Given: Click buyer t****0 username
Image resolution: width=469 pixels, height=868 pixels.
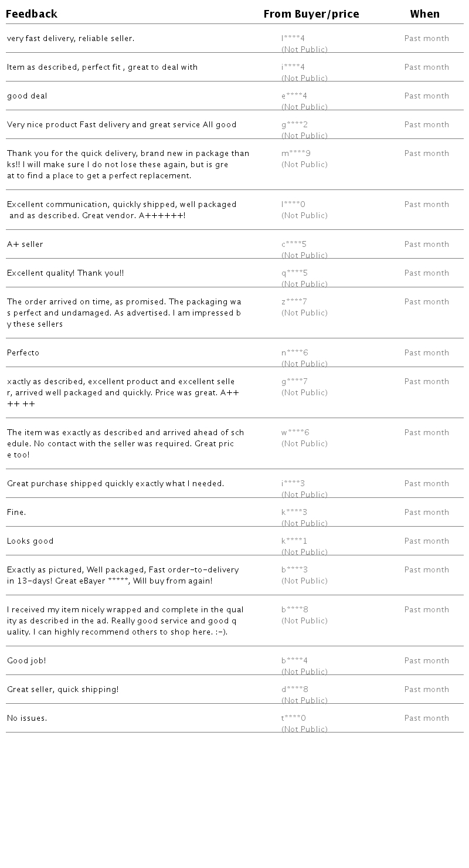Looking at the screenshot, I should 293,718.
